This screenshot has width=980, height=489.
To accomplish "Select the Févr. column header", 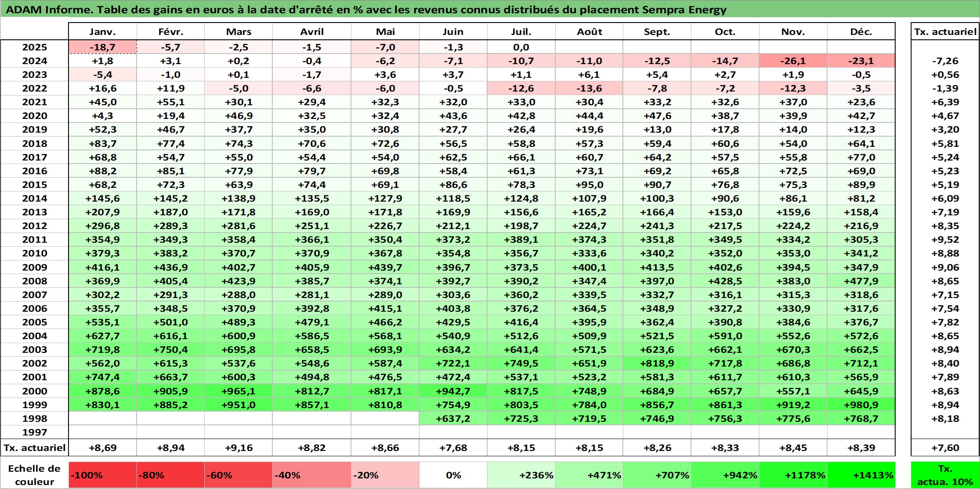I will tap(171, 31).
